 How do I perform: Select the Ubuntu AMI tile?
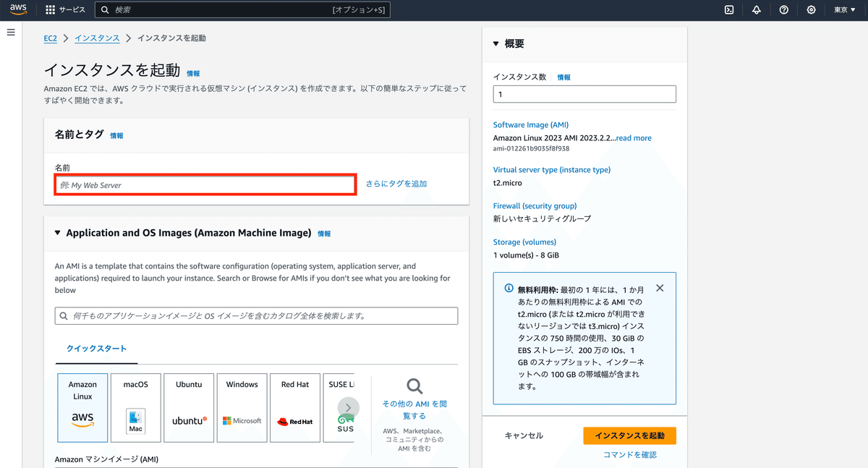pyautogui.click(x=189, y=408)
